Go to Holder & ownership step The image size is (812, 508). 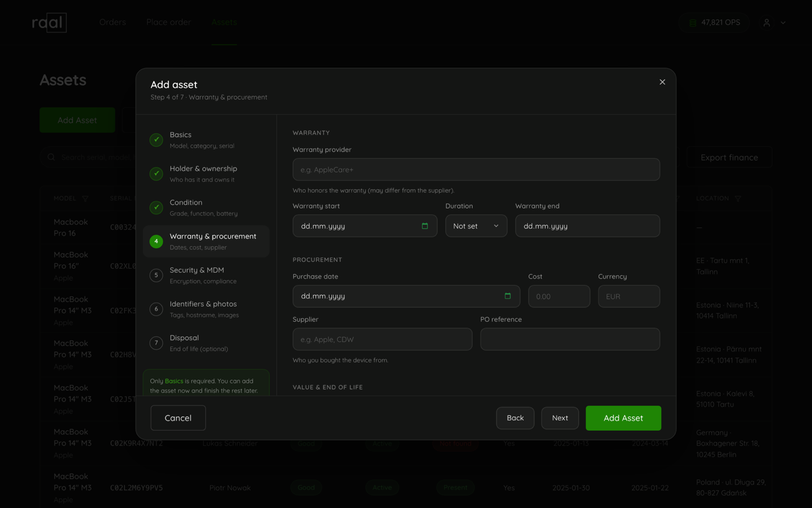206,174
